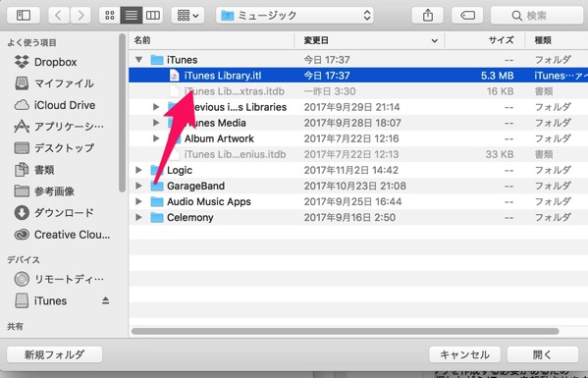The height and width of the screenshot is (378, 588).
Task: Click date 2017年9月16日 2:50
Action: (349, 217)
